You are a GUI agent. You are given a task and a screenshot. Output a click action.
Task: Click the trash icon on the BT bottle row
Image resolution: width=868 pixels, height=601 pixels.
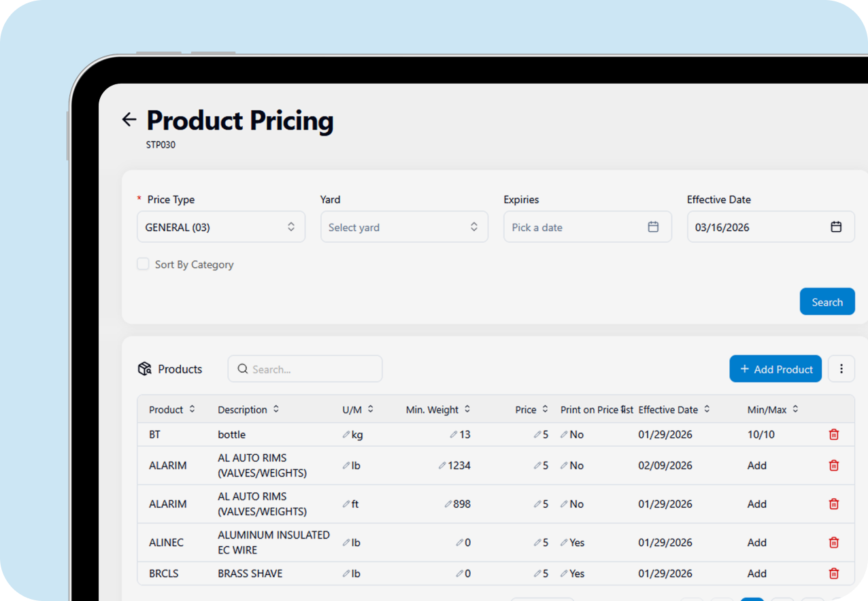click(x=833, y=434)
